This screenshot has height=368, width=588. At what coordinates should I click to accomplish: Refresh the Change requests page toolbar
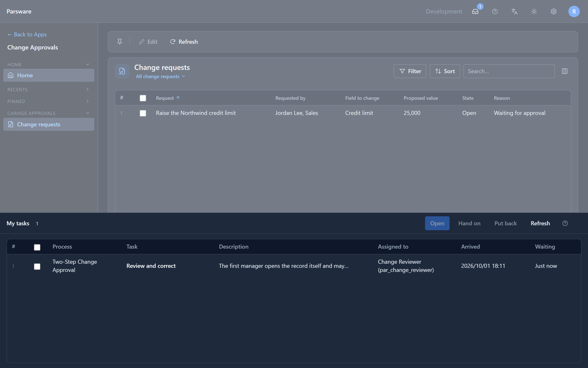click(x=184, y=42)
